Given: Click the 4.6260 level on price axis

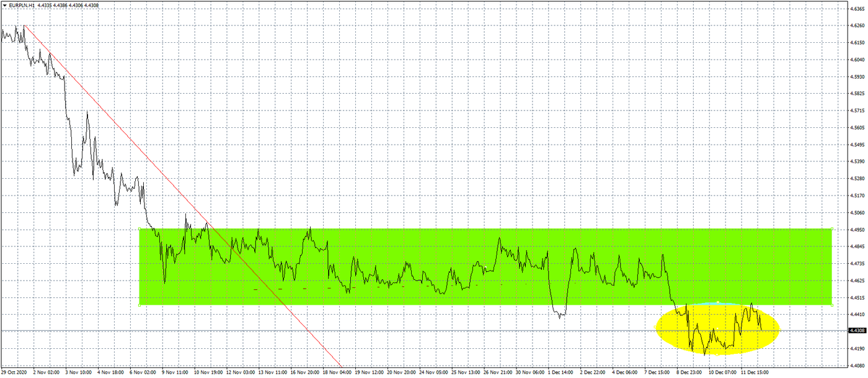Looking at the screenshot, I should coord(856,26).
